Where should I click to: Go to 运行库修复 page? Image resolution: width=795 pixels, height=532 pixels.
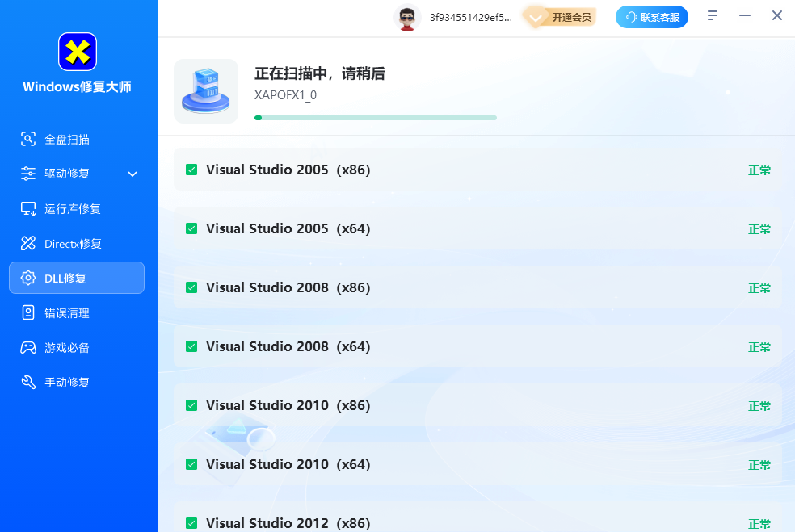tap(77, 209)
